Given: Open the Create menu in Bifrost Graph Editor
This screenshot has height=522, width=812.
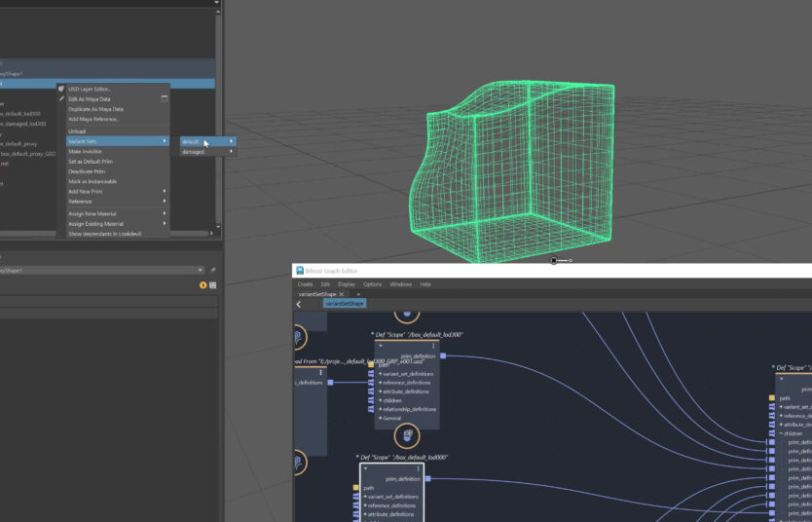Looking at the screenshot, I should click(305, 284).
